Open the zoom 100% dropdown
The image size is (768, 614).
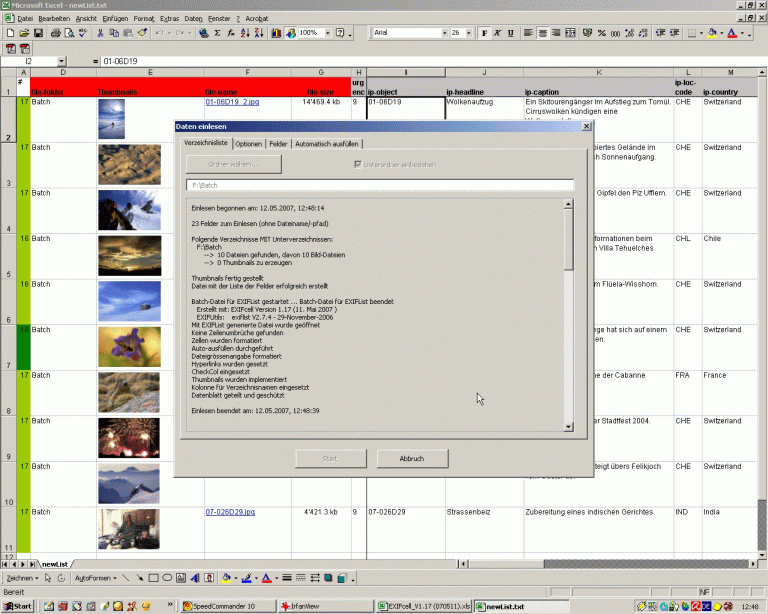328,33
